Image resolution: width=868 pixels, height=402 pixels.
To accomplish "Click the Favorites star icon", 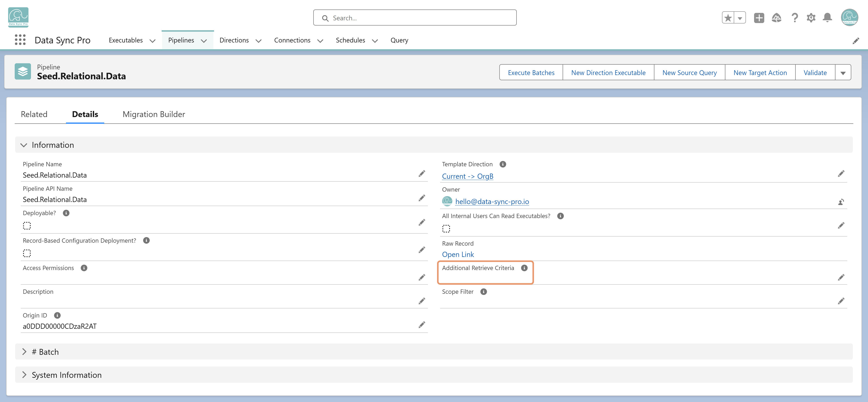I will (728, 18).
